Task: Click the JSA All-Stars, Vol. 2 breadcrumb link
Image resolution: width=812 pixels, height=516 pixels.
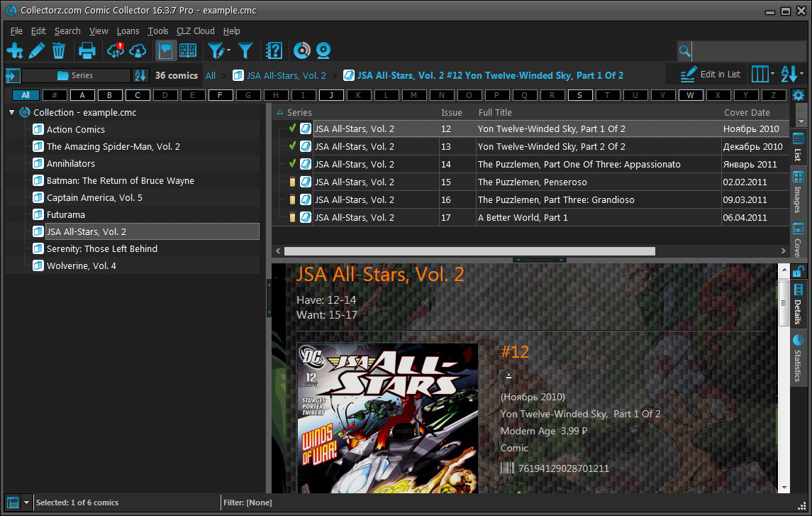Action: 287,76
